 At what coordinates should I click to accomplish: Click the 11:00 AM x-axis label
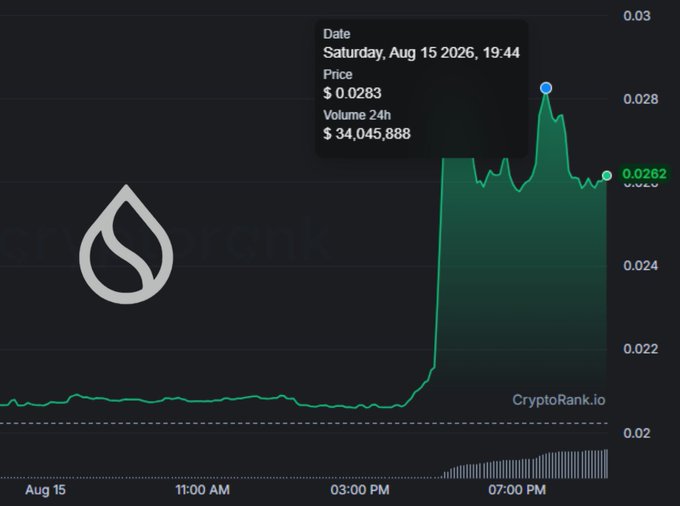coord(202,490)
